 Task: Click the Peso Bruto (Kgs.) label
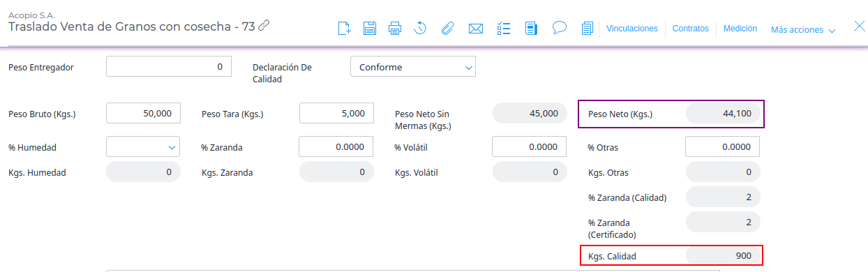[x=42, y=114]
